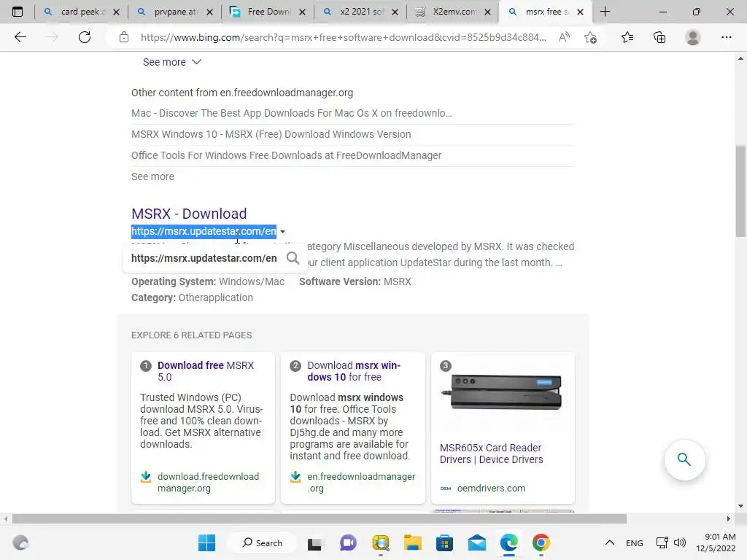This screenshot has width=747, height=560.
Task: Open Task View on taskbar
Action: coord(314,542)
